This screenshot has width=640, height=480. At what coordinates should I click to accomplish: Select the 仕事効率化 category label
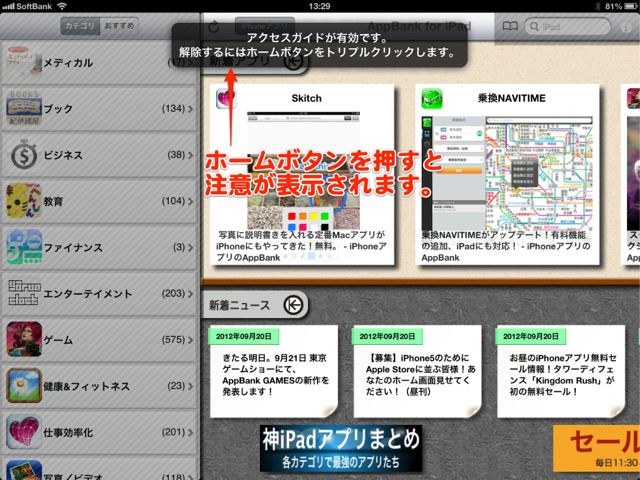point(68,431)
